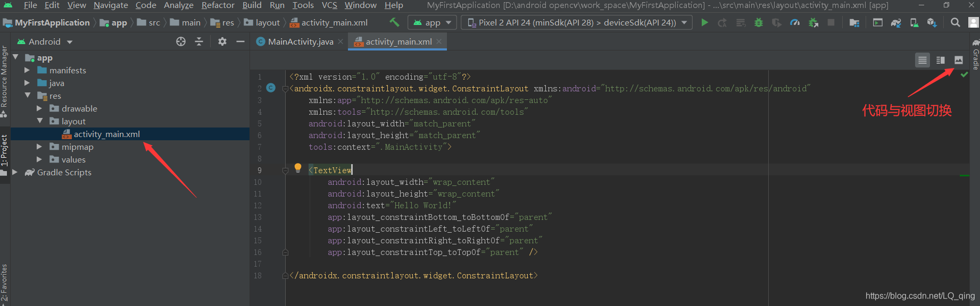
Task: Click the user account avatar icon
Action: coord(974,22)
